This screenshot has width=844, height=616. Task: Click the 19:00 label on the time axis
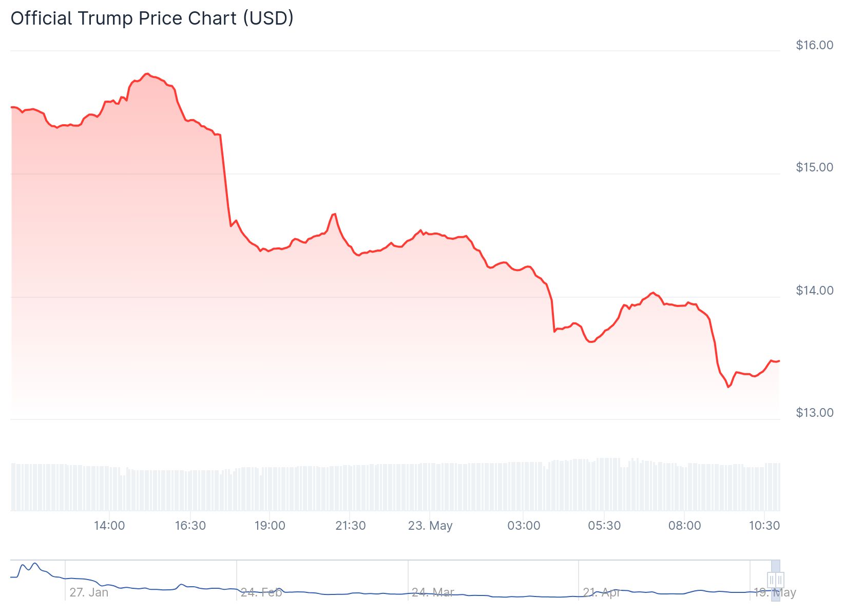pos(270,526)
